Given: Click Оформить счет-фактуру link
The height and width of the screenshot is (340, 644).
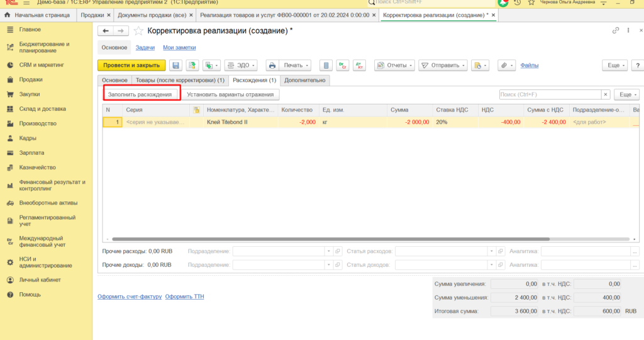Looking at the screenshot, I should (130, 297).
